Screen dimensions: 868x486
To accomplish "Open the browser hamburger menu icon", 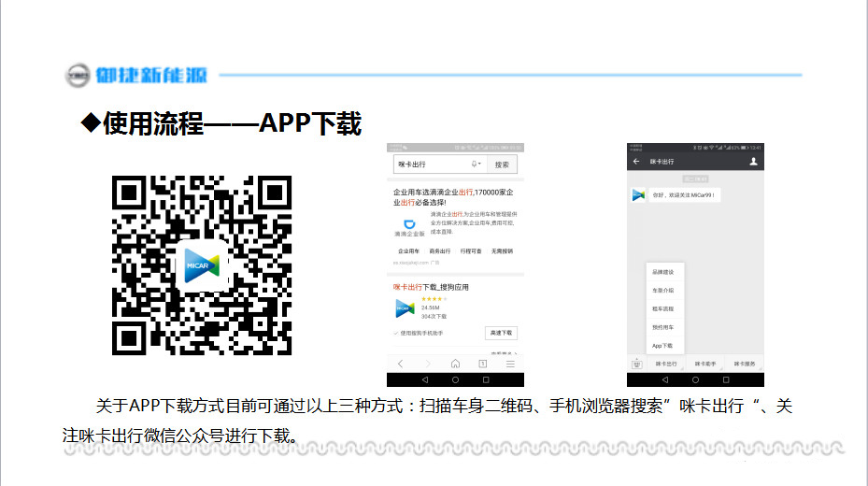I will coord(510,364).
